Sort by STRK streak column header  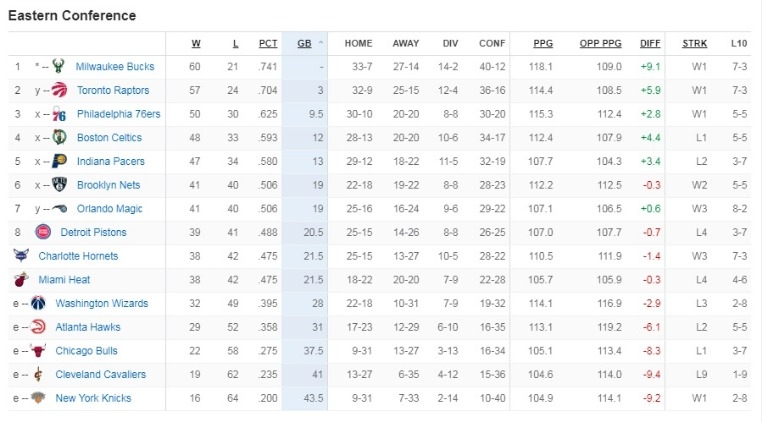click(694, 44)
